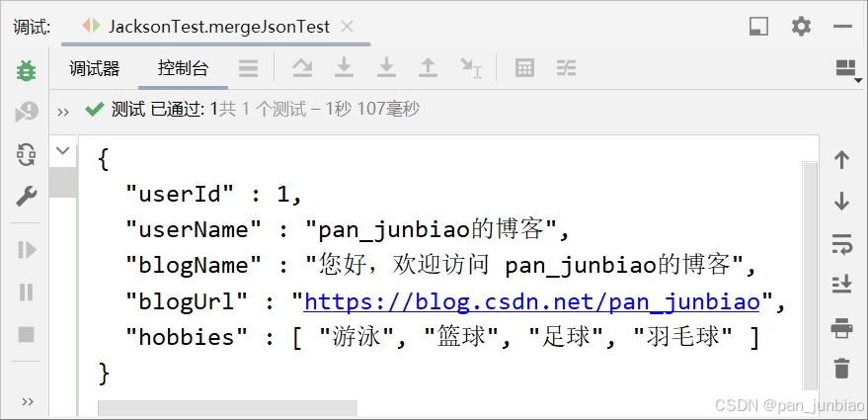Click the "blogUrl" key text
This screenshot has width=868, height=420.
coord(187,302)
